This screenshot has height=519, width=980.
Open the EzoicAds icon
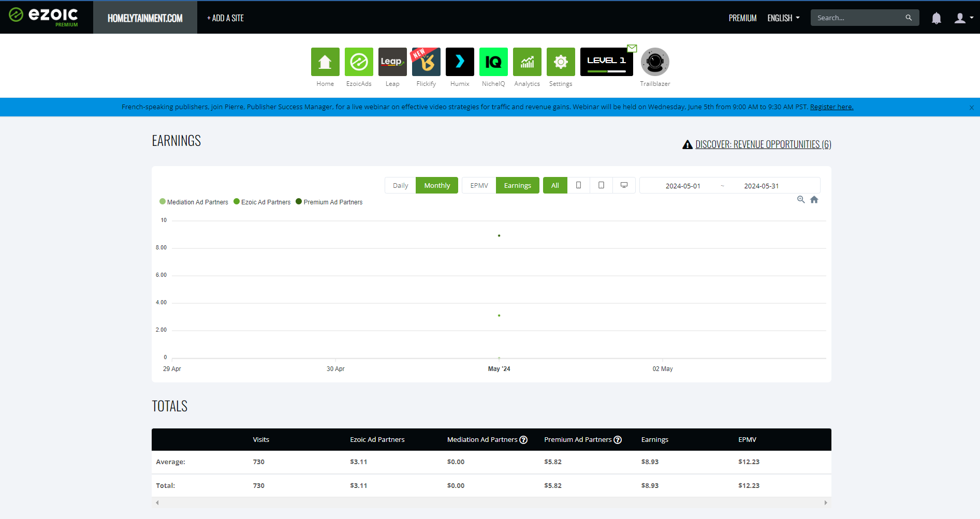click(359, 62)
